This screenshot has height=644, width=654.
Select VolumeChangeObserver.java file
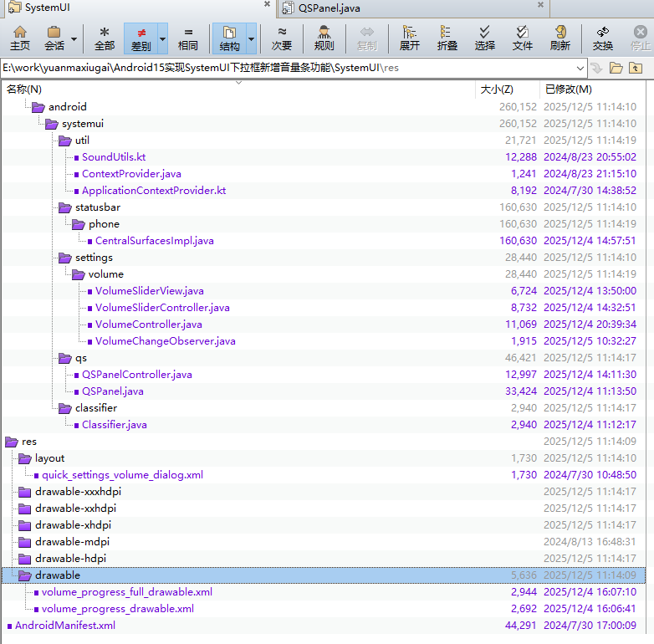point(165,341)
